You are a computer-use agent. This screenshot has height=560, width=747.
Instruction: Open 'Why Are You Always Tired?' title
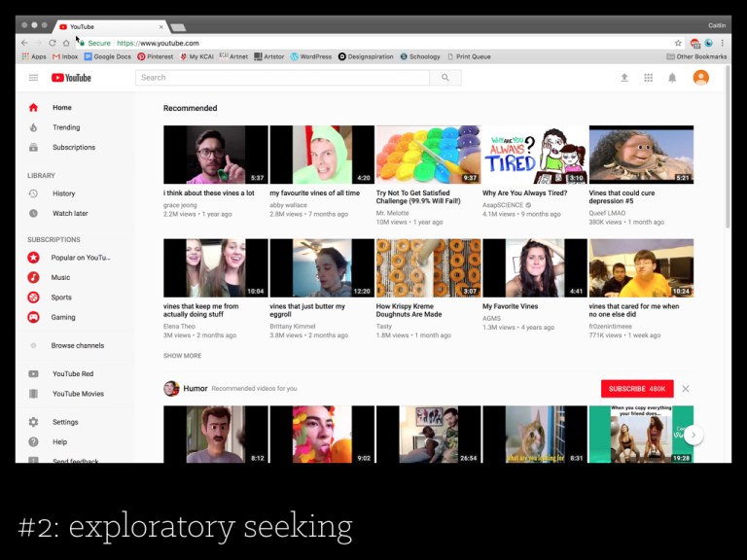[524, 193]
